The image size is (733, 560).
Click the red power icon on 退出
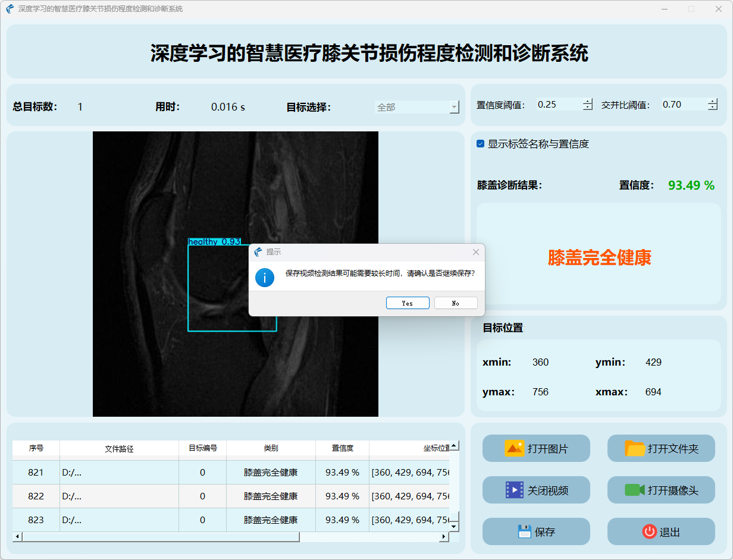(649, 531)
